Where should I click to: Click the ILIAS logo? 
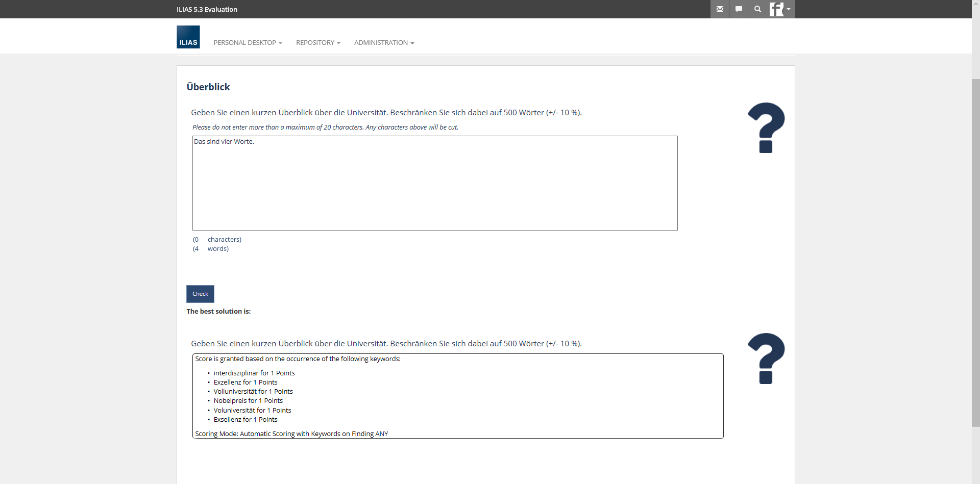click(188, 37)
